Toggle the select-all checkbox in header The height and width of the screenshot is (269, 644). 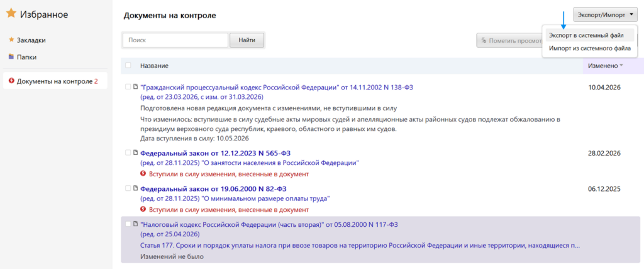tap(128, 66)
